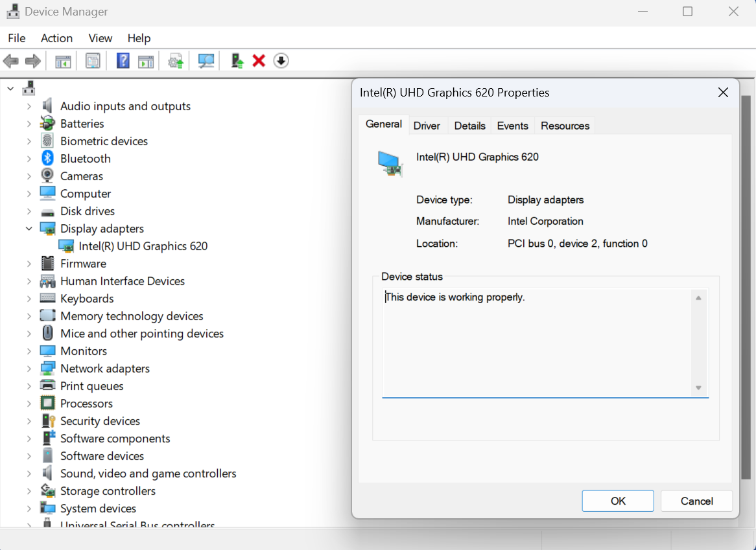This screenshot has width=756, height=550.
Task: Open the Action menu
Action: 56,38
